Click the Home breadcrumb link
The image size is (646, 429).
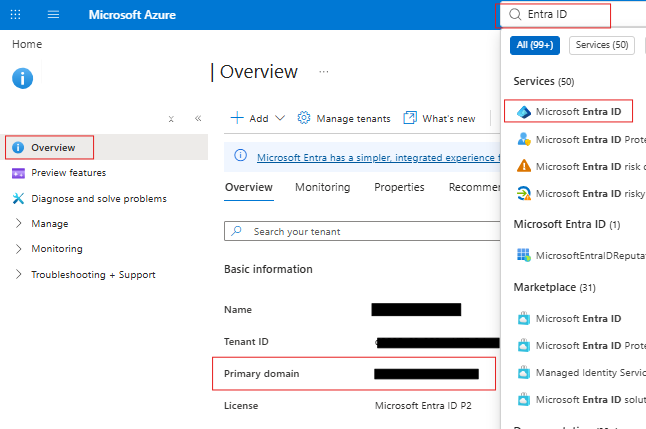27,44
